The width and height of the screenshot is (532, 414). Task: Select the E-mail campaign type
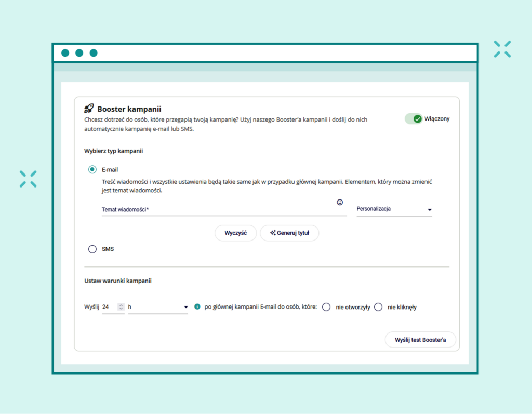92,169
